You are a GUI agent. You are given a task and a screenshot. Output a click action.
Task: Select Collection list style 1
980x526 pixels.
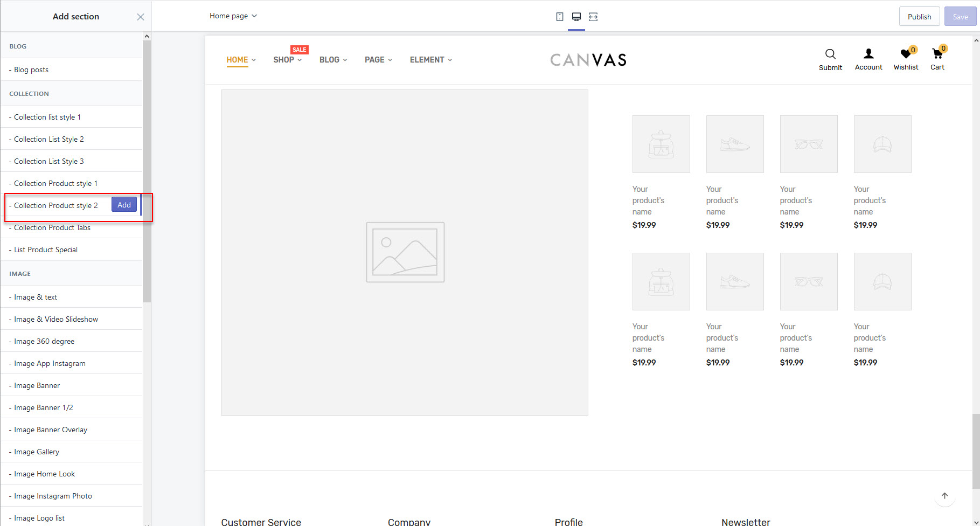tap(72, 117)
